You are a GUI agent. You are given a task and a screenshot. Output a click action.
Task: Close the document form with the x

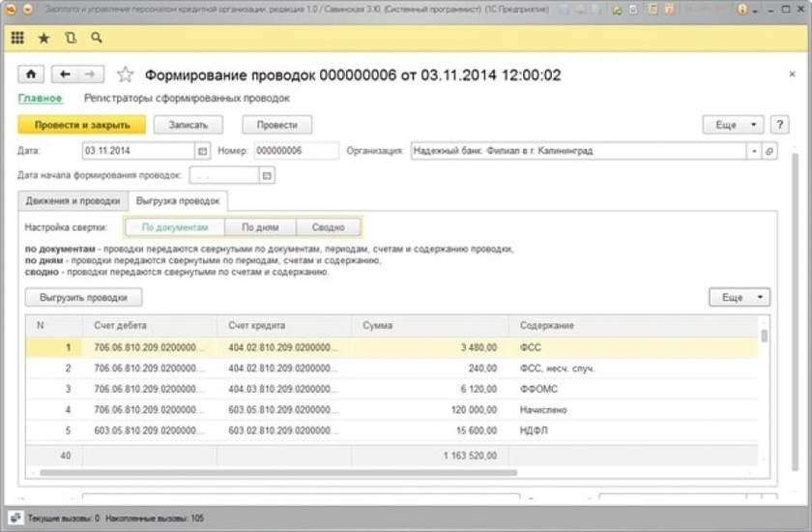pos(792,74)
